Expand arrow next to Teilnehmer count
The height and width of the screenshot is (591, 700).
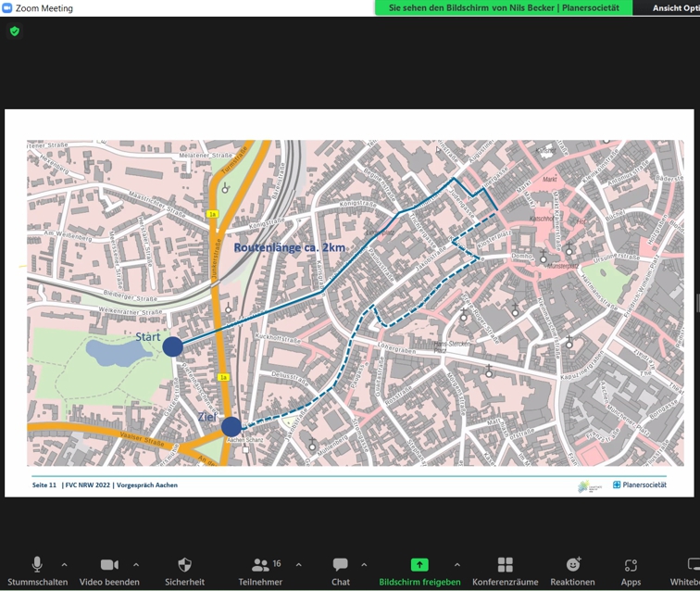pyautogui.click(x=298, y=565)
